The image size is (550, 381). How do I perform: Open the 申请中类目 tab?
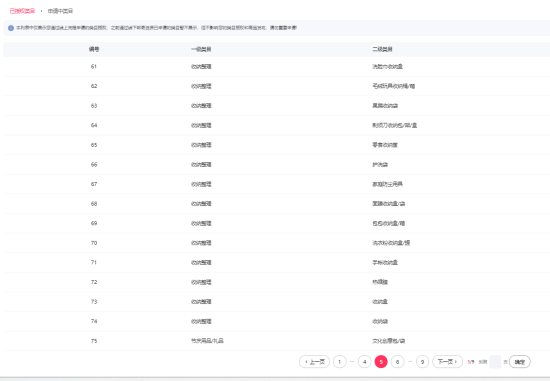pyautogui.click(x=60, y=11)
